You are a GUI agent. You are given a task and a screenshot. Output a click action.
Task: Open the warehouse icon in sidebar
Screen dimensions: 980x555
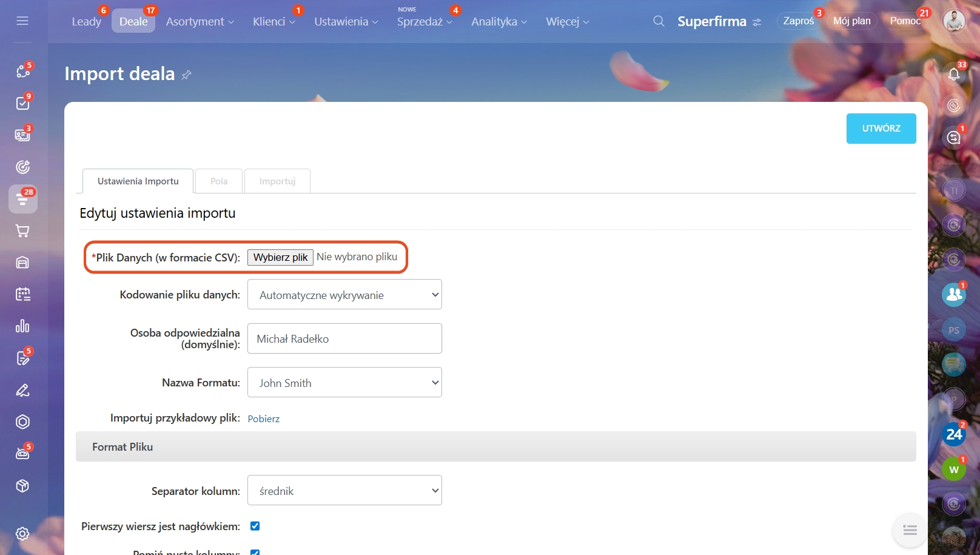(23, 263)
